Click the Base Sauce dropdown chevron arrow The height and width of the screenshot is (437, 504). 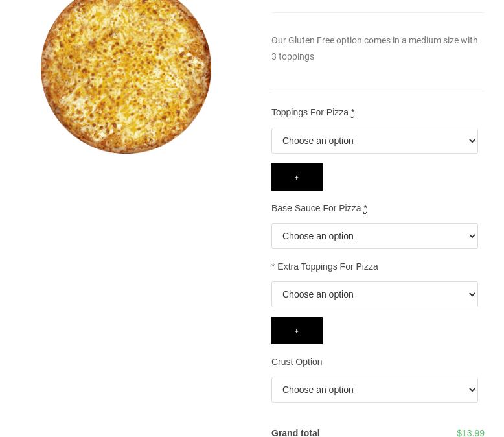tap(471, 236)
